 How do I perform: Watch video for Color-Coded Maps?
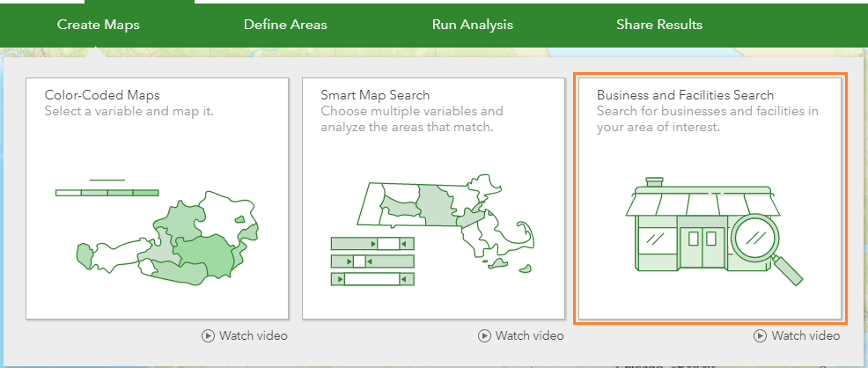[x=253, y=335]
